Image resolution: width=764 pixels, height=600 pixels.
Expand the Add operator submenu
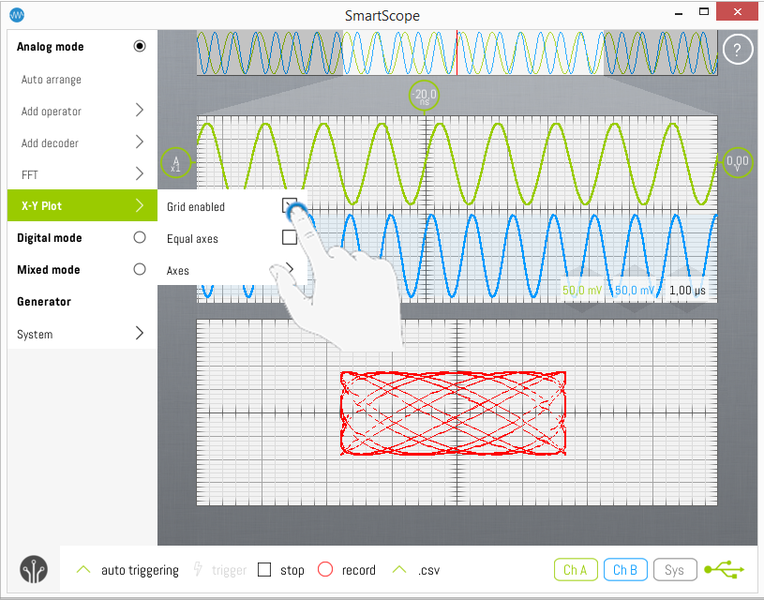[139, 110]
